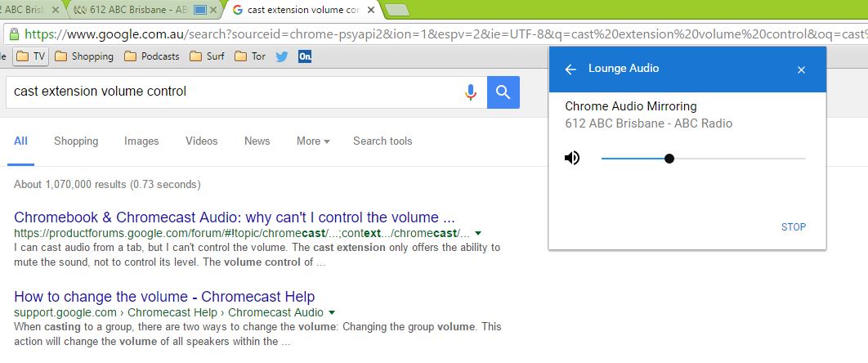Select the All search category
The width and height of the screenshot is (868, 363).
pos(20,141)
